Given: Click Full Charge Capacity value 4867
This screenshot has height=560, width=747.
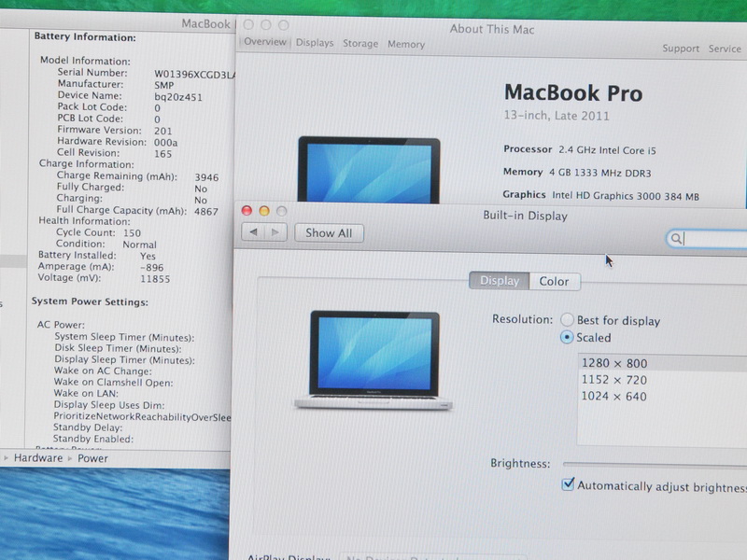Looking at the screenshot, I should (x=206, y=212).
